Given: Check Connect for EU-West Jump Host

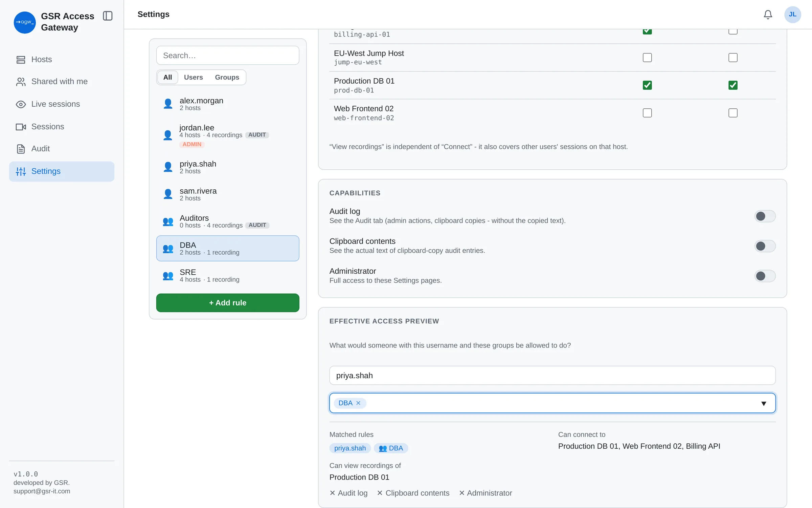Looking at the screenshot, I should [x=647, y=58].
